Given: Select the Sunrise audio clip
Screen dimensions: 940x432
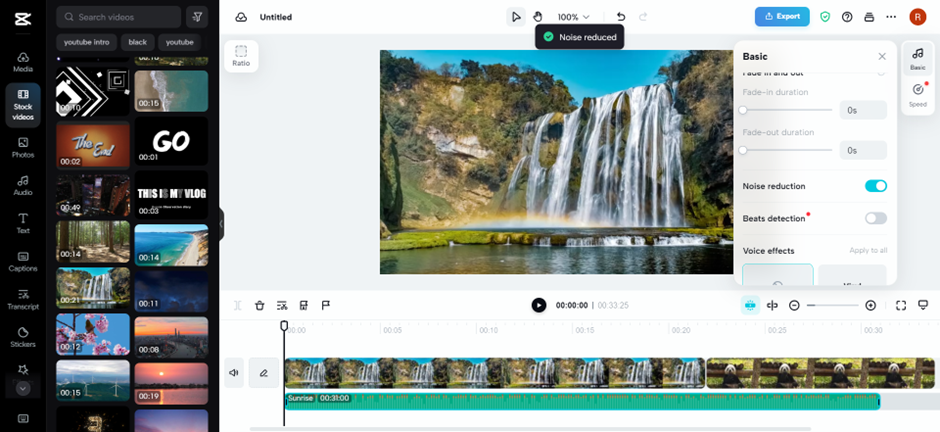Looking at the screenshot, I should point(582,401).
